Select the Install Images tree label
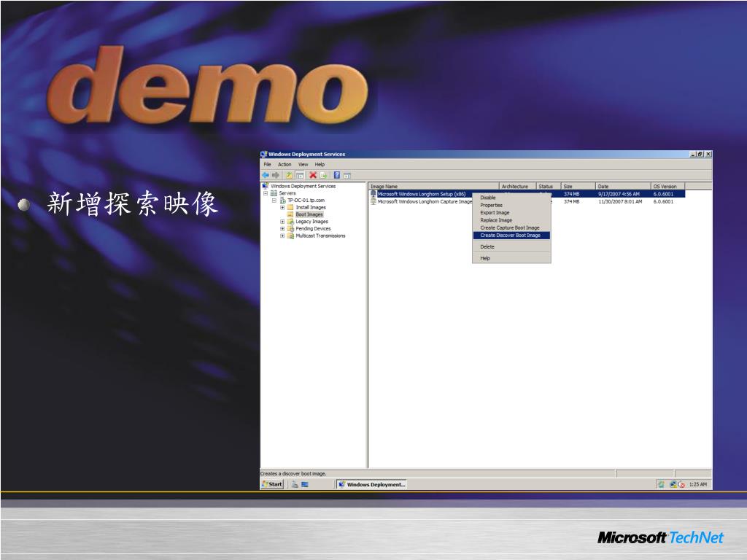 (311, 207)
